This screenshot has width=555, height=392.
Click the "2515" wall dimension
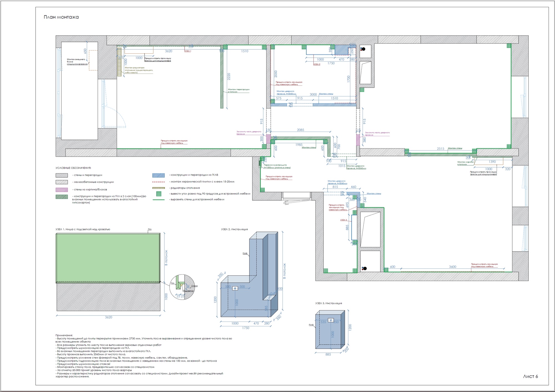pos(440,149)
